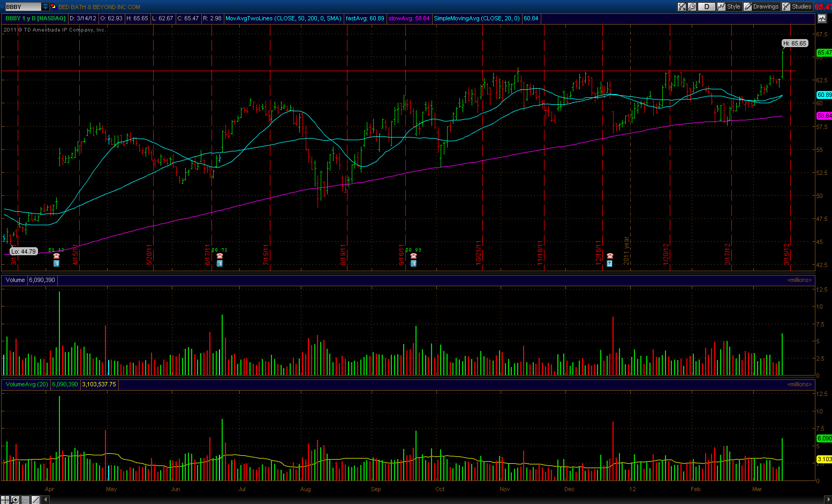Click the December earnings phone icon

tap(609, 256)
